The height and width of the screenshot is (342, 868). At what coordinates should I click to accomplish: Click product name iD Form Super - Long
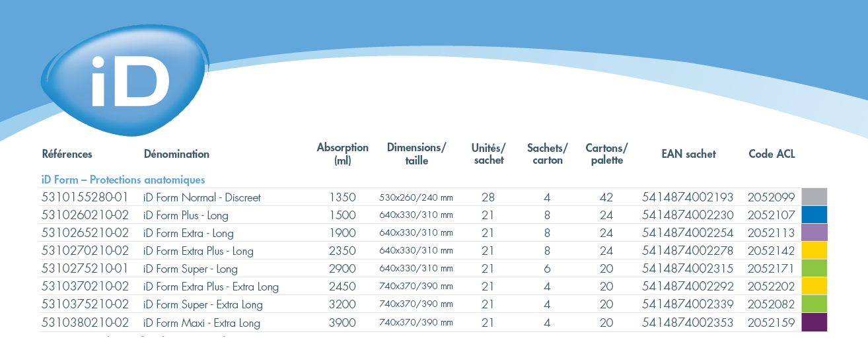pos(190,269)
